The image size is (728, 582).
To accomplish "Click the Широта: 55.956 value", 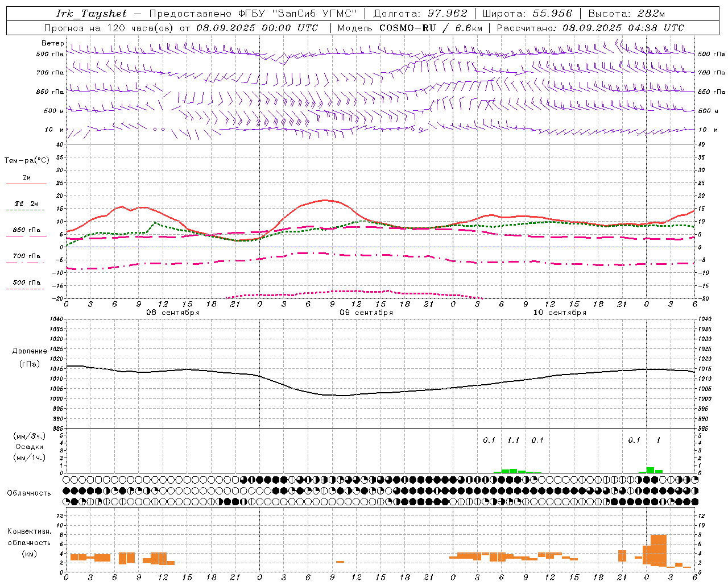I will point(527,14).
